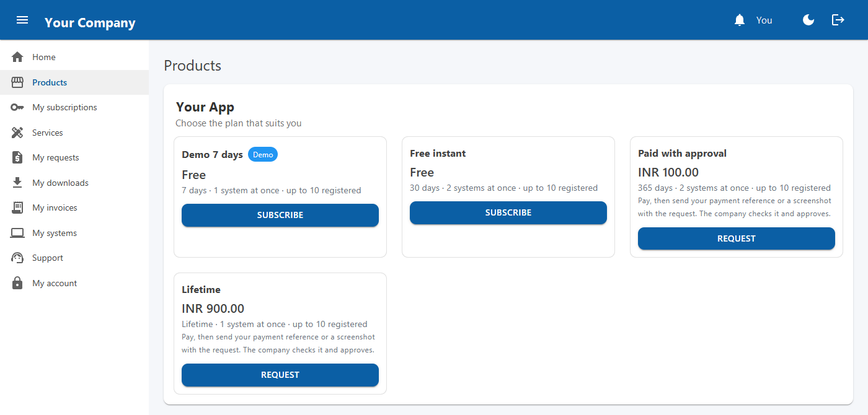Screen dimensions: 868x415
Task: Open Services from the sidebar
Action: coord(74,133)
